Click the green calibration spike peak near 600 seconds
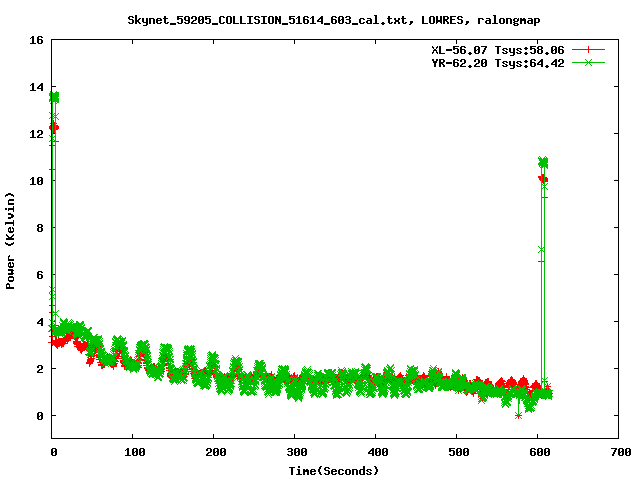The height and width of the screenshot is (480, 640). coord(543,162)
